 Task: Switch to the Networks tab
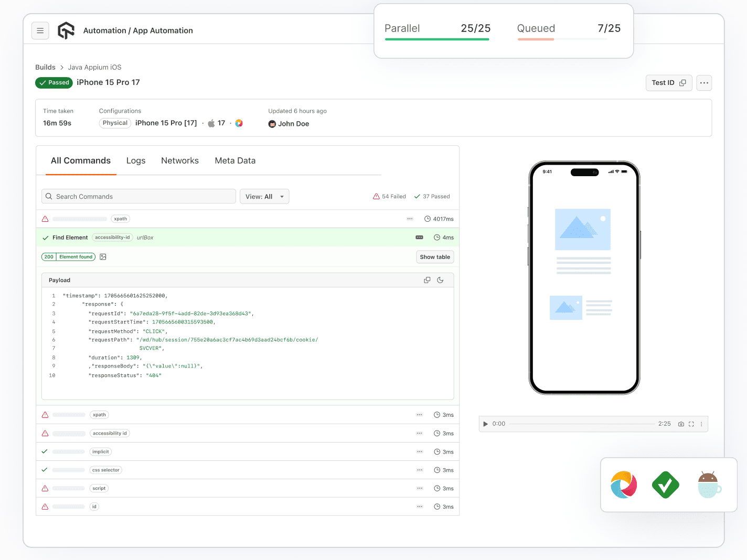pos(180,160)
